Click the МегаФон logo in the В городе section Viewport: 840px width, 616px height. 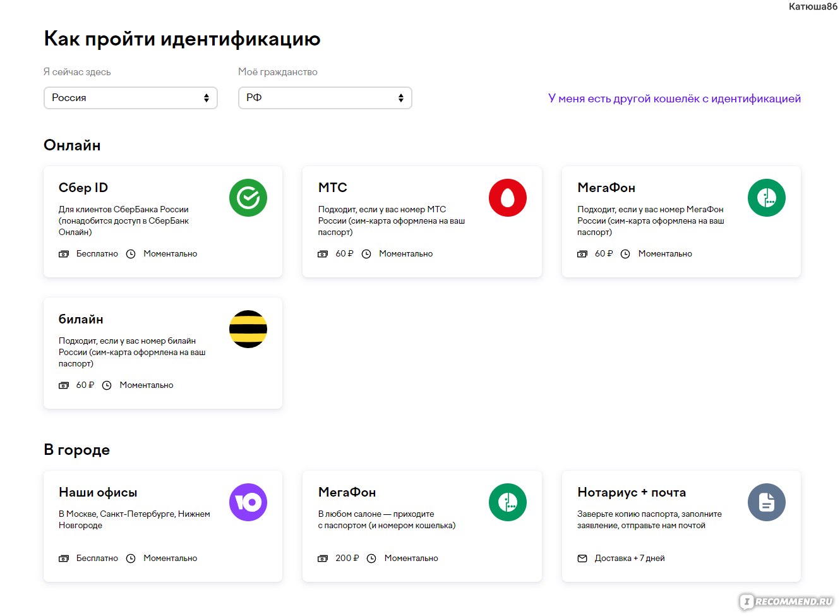click(x=508, y=502)
